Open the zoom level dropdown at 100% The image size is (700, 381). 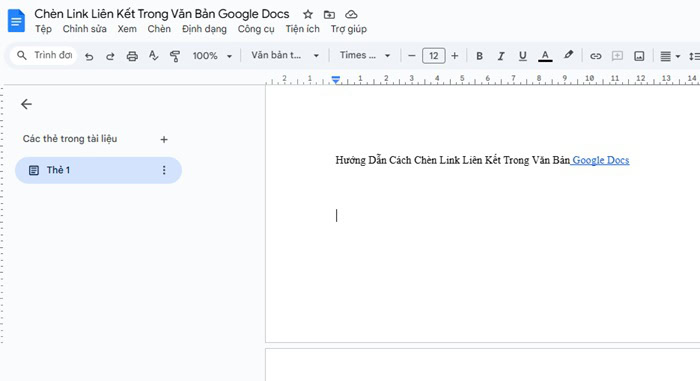[x=212, y=56]
